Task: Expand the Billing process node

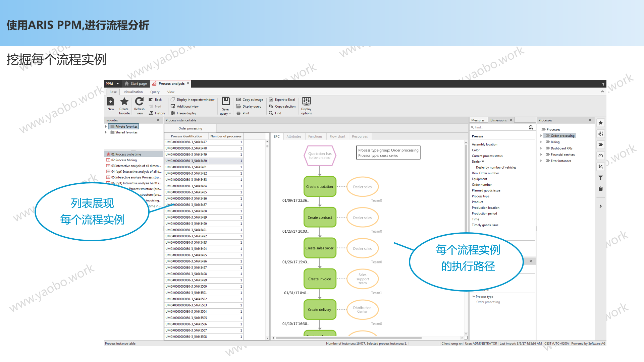Action: tap(541, 142)
